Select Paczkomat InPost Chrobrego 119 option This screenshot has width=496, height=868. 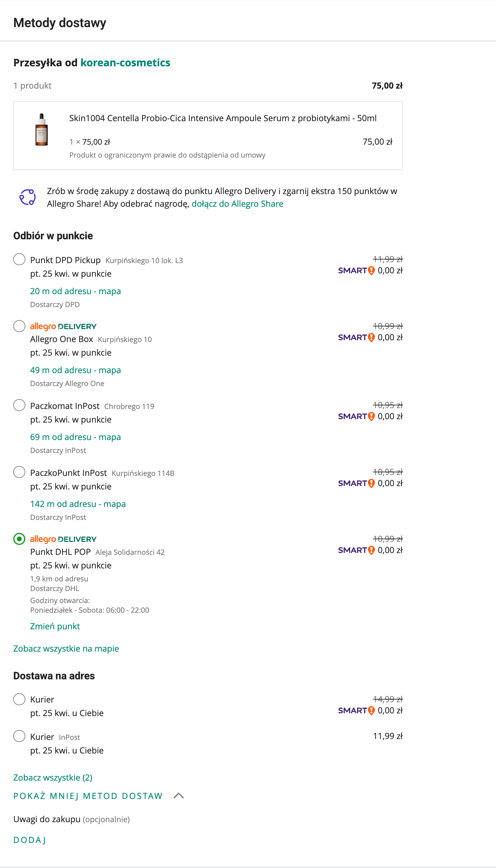pos(19,405)
